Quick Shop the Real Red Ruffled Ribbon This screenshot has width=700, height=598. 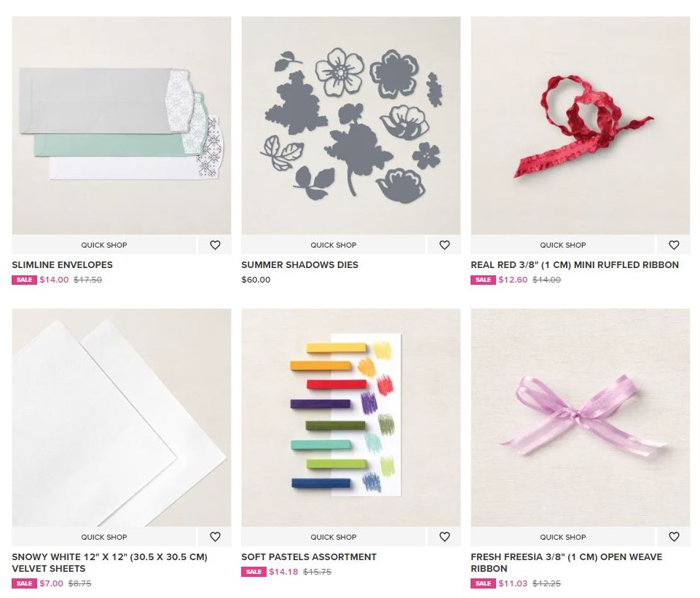point(563,245)
